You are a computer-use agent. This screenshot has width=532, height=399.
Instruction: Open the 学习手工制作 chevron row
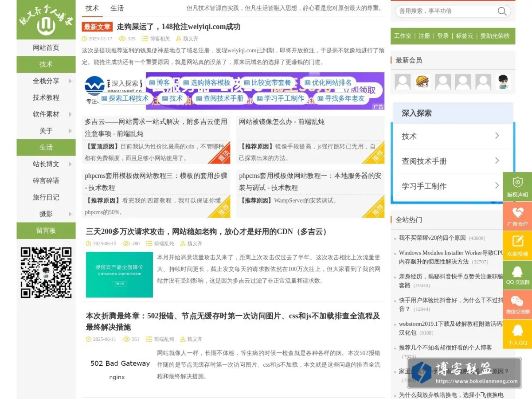(452, 186)
